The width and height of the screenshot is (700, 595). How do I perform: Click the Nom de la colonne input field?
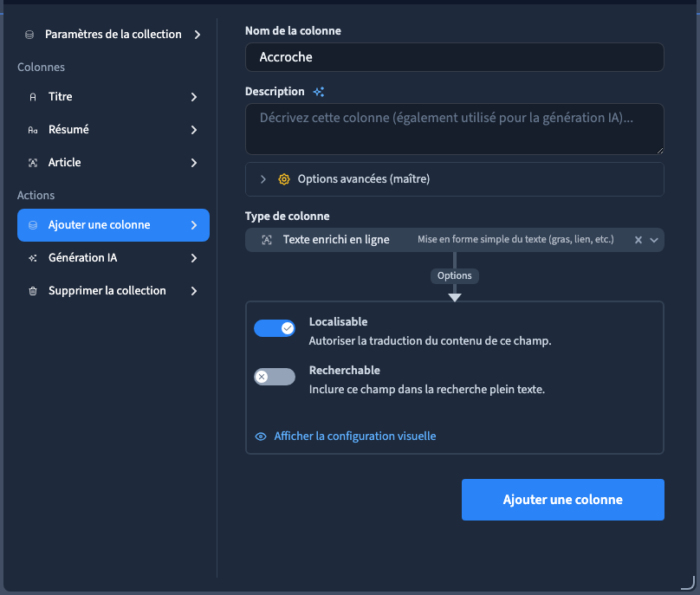click(455, 57)
